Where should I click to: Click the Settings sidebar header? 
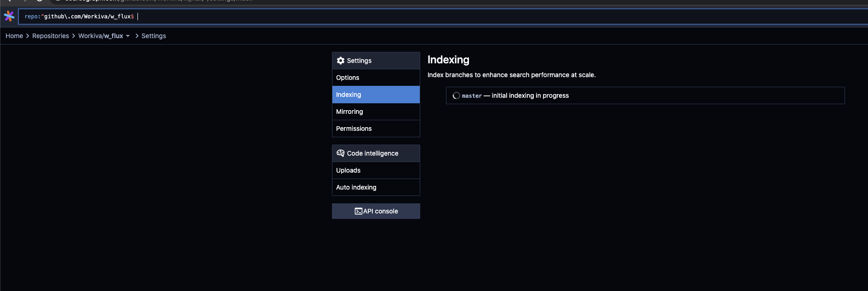click(376, 61)
